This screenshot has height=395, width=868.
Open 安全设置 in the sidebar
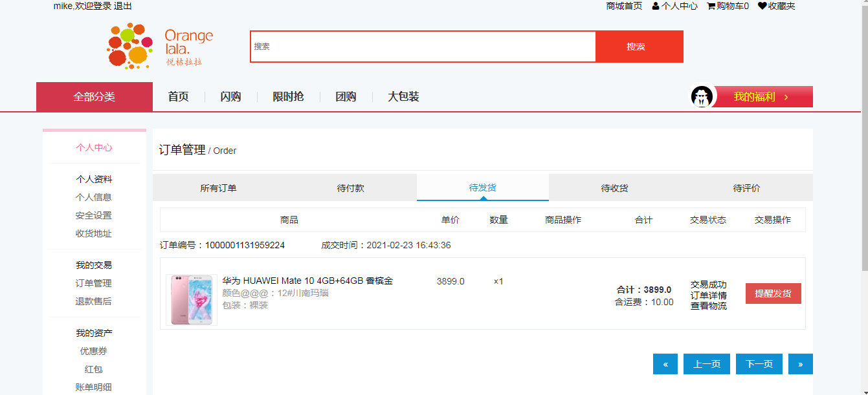click(94, 215)
